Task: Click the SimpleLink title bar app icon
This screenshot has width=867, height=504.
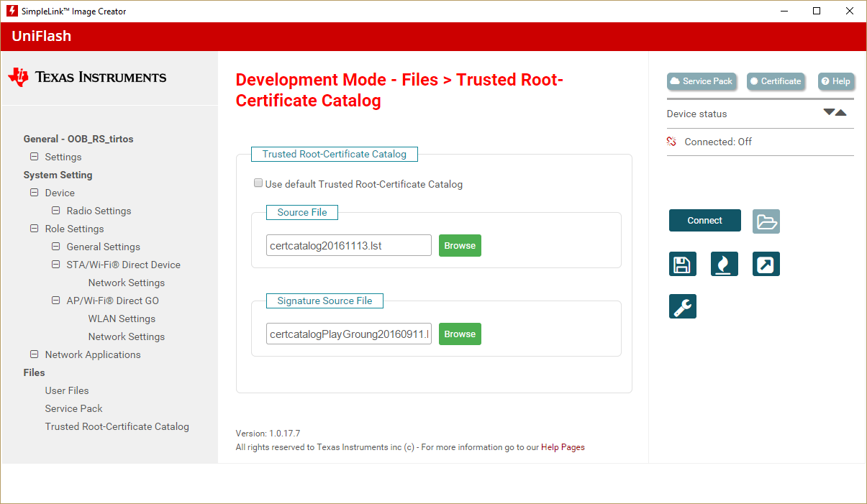Action: 12,11
